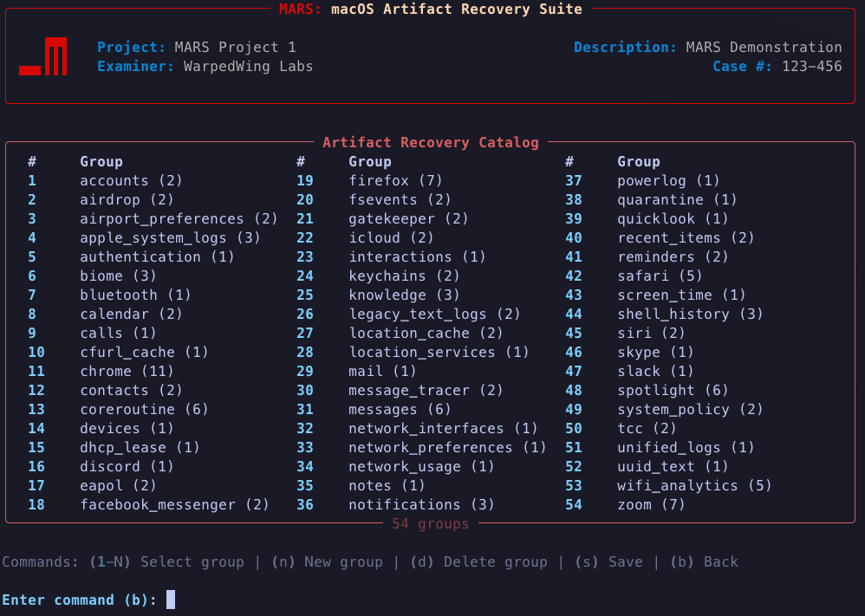Click quicklook (1) in the catalog
The image size is (865, 616).
[x=673, y=219]
